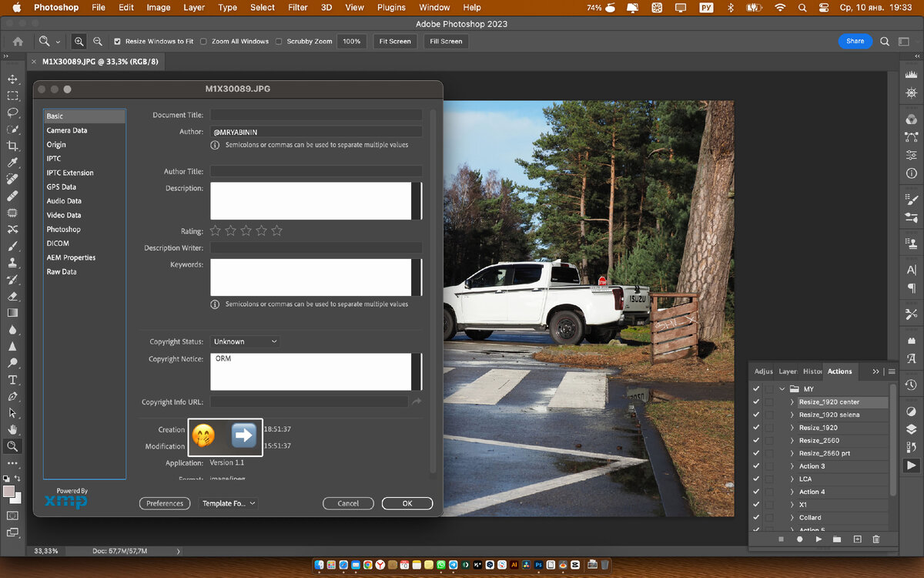Choose Zoom Out mode magnifier with minus
Screen dimensions: 924x578
[98, 42]
